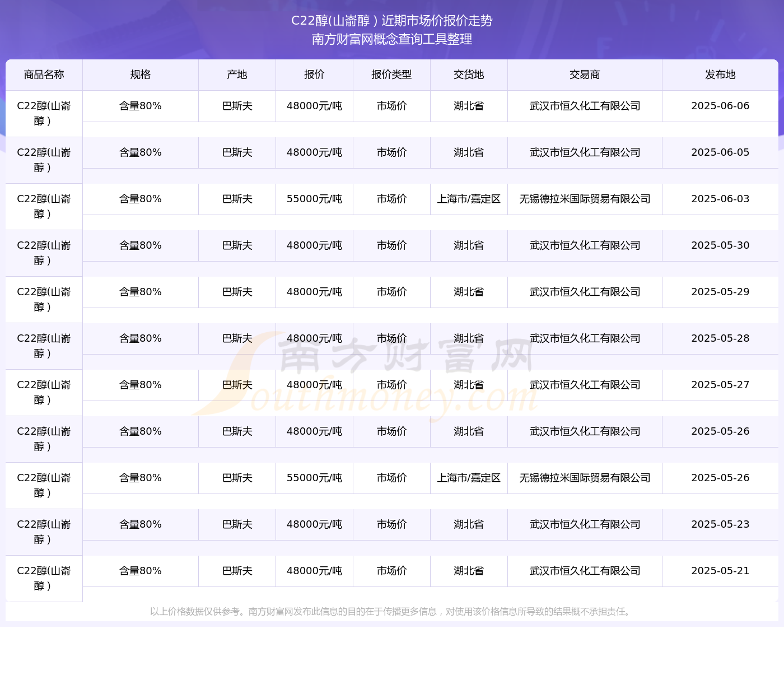The height and width of the screenshot is (675, 784).
Task: Click 湖北省 in the 2025-06-05 row
Action: pos(469,152)
